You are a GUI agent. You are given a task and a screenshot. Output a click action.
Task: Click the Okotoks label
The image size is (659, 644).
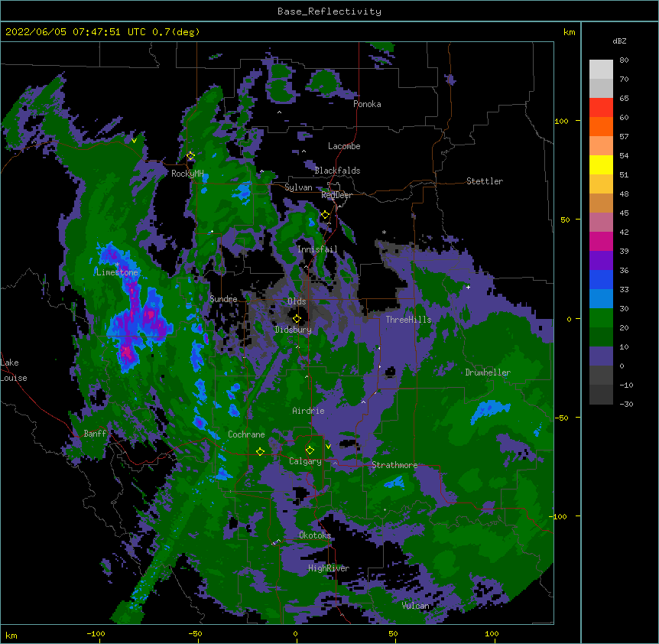click(x=315, y=535)
